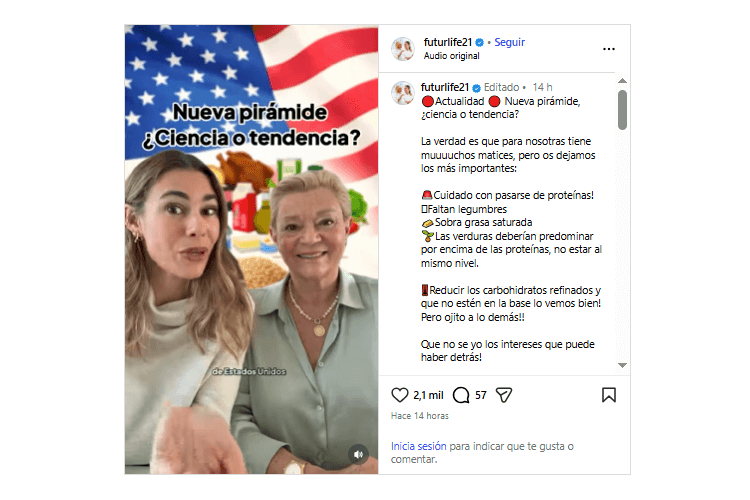
Task: Open comments via the speech bubble icon
Action: pos(461,395)
